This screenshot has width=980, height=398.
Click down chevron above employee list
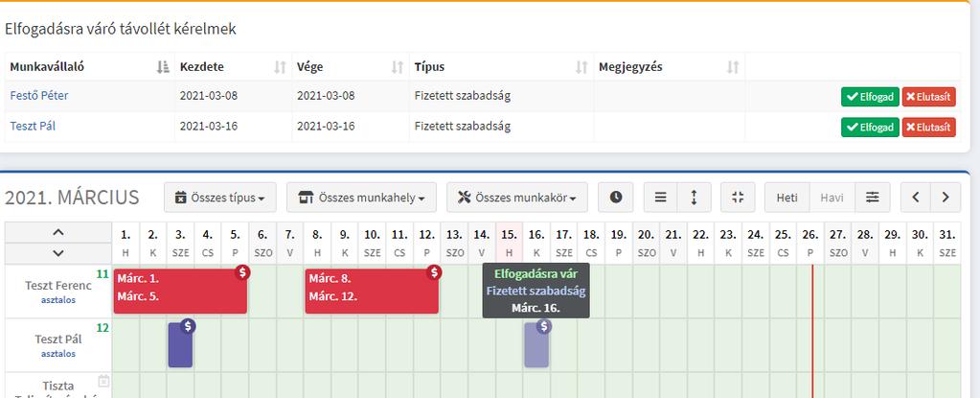58,253
